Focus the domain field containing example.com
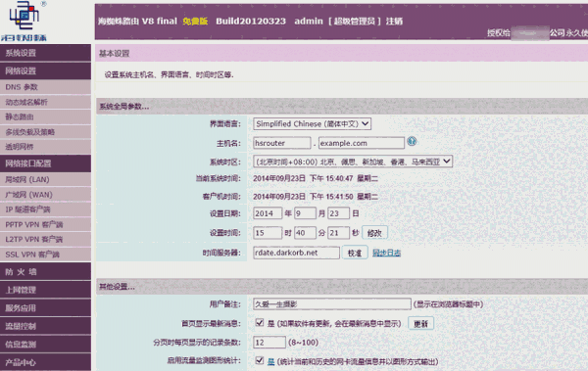Screen dimensions: 588x371 pos(362,143)
